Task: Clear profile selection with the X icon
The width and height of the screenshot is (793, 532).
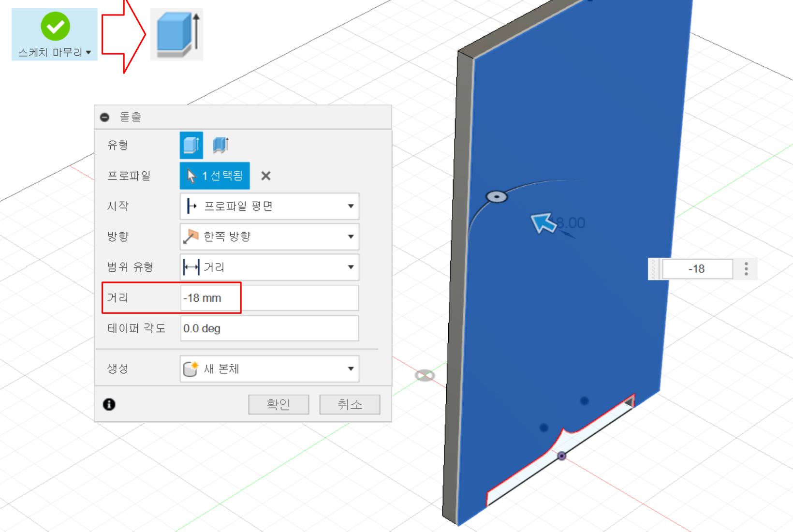Action: click(x=266, y=176)
